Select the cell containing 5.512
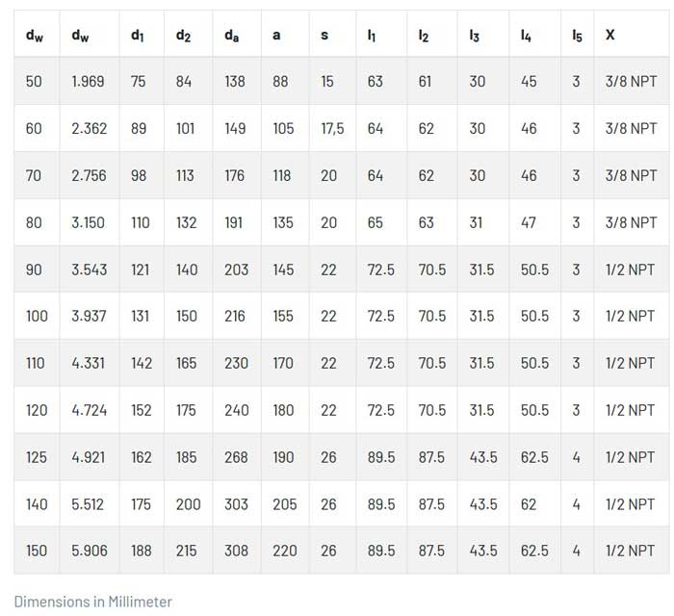The height and width of the screenshot is (616, 674). [90, 504]
